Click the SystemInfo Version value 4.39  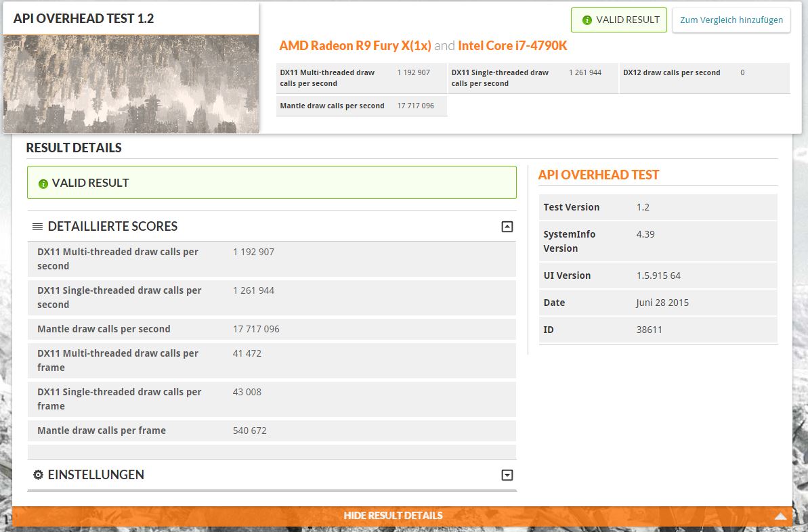point(645,234)
